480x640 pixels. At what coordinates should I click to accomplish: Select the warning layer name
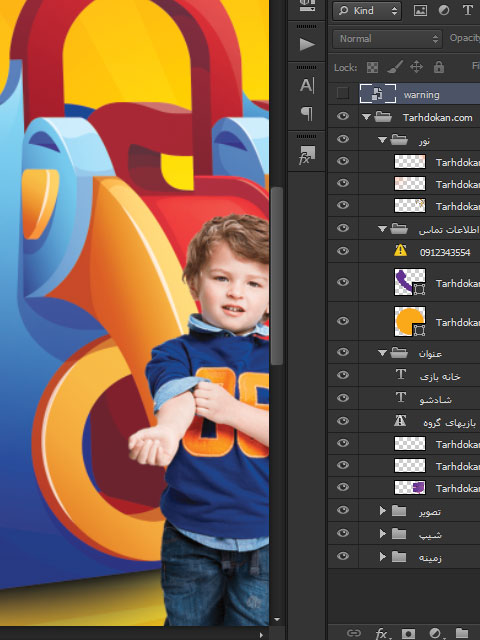pos(422,95)
